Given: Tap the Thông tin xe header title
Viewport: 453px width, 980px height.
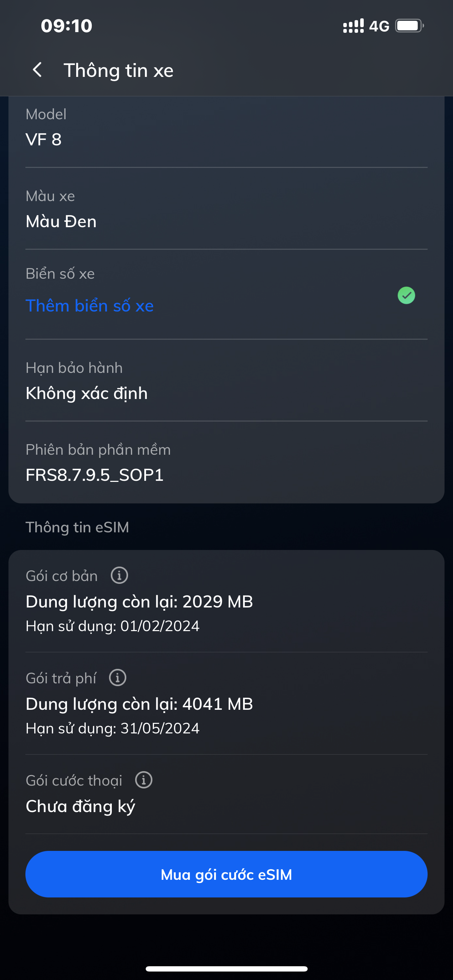Looking at the screenshot, I should tap(118, 71).
